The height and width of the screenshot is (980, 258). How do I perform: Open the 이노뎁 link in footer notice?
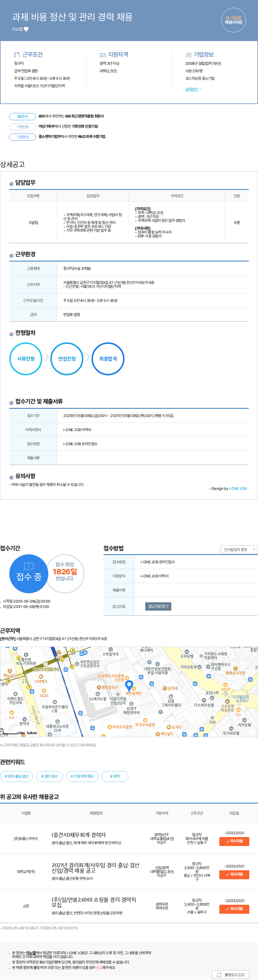point(31,953)
